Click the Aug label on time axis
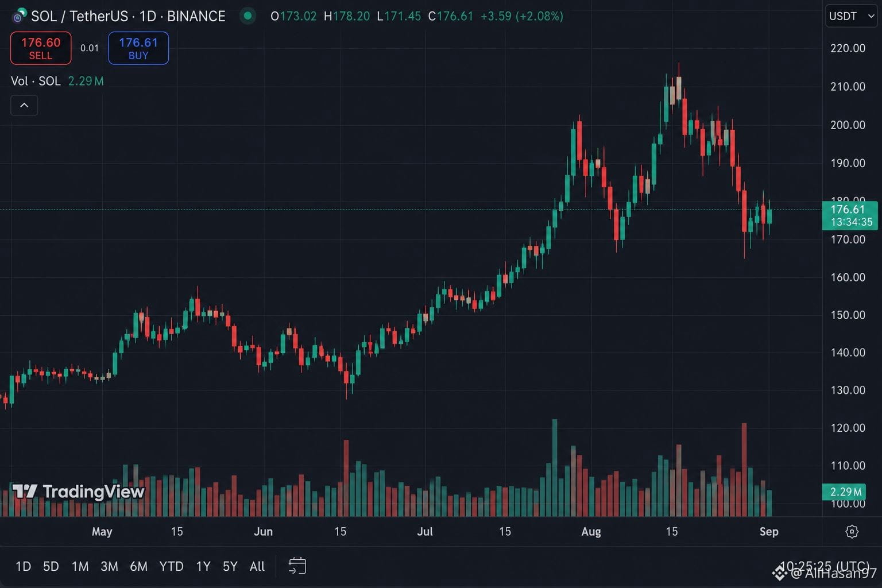The height and width of the screenshot is (588, 882). (591, 532)
